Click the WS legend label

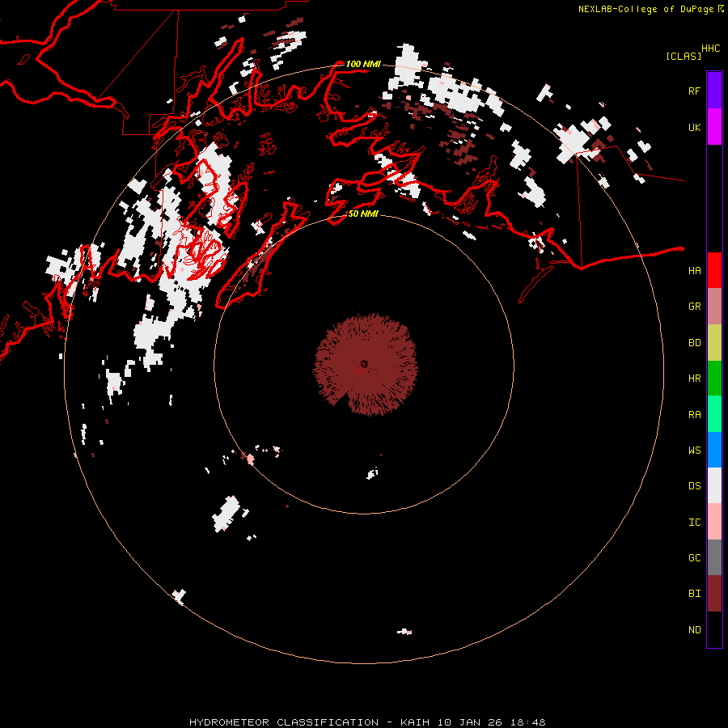click(x=694, y=451)
